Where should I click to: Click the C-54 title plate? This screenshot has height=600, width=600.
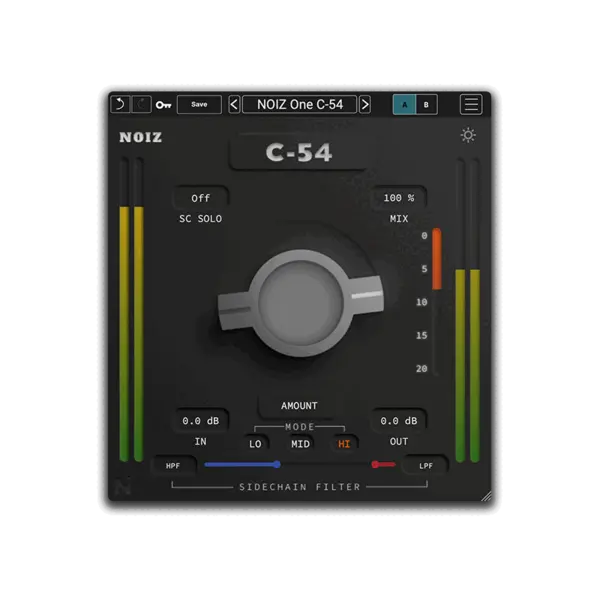coord(299,152)
